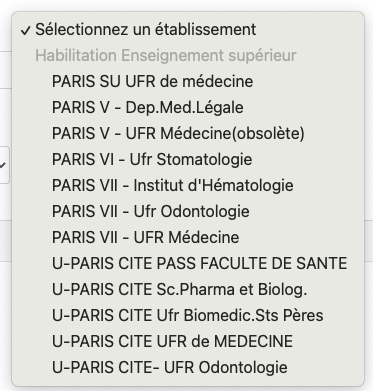Click the checkmark beside 'Sélectionnez un établissement'
373x391 pixels.
[25, 31]
